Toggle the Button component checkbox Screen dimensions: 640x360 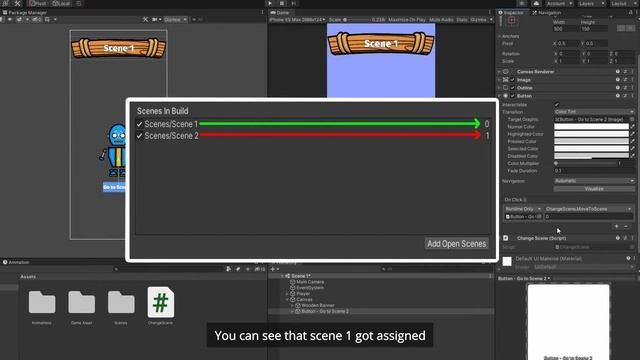point(513,96)
